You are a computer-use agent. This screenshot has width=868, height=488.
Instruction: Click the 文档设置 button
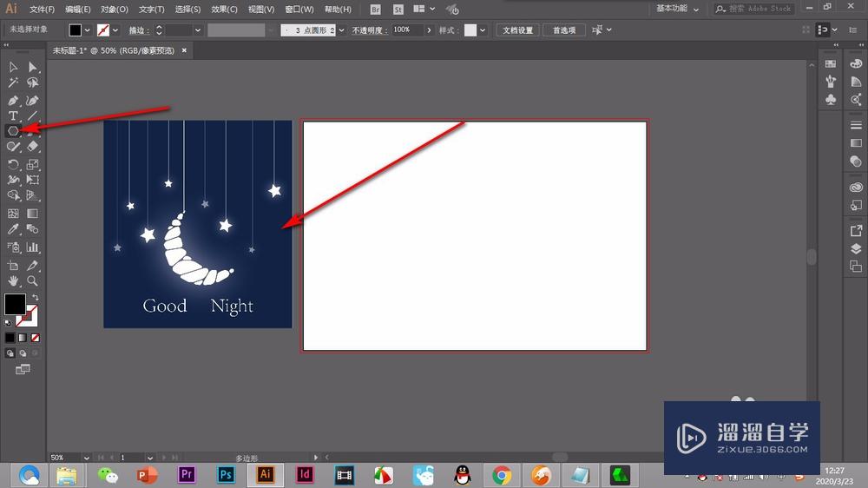pos(517,30)
